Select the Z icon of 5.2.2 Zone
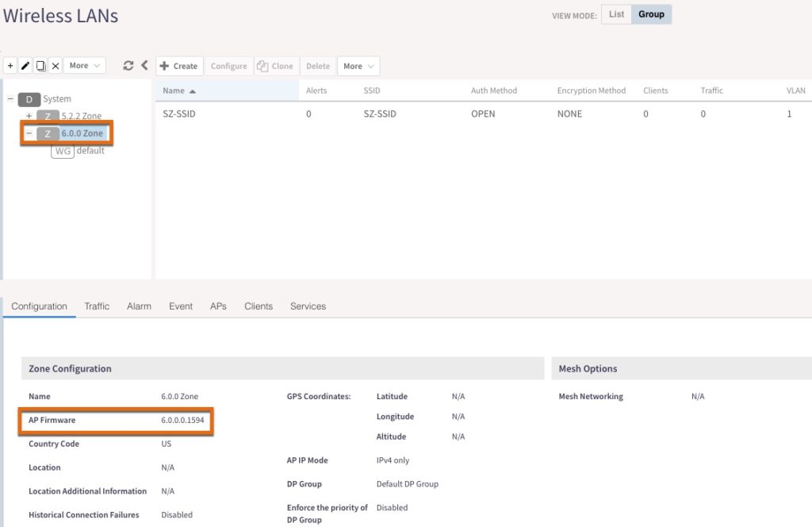812x527 pixels. pyautogui.click(x=48, y=116)
